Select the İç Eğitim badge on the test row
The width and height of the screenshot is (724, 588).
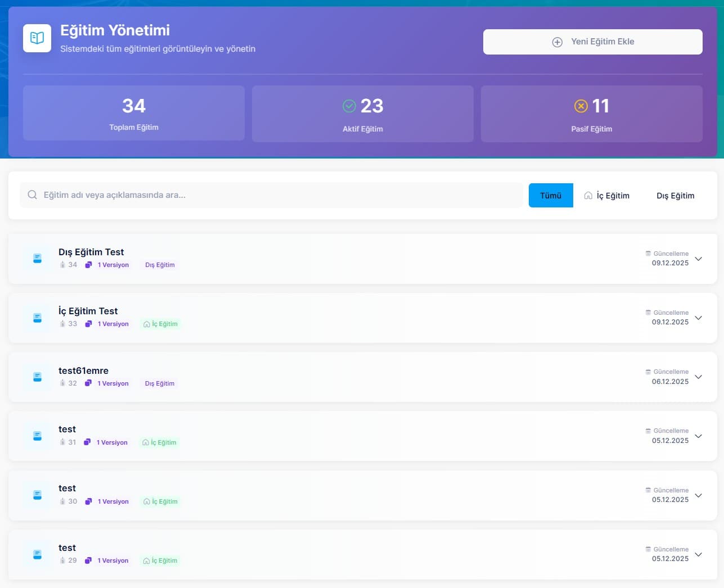pos(159,442)
